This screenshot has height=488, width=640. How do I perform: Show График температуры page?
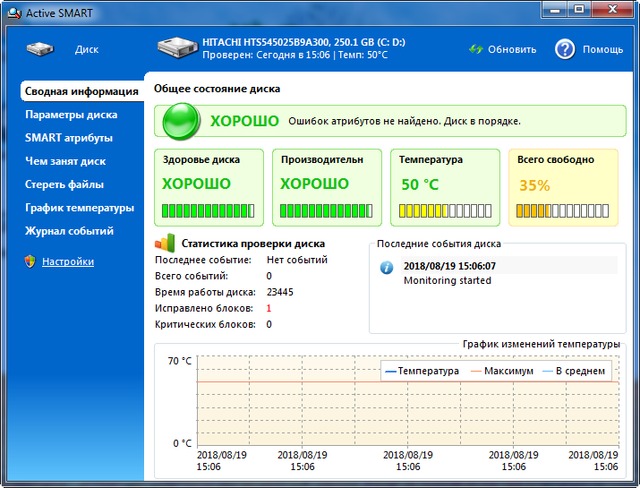79,208
